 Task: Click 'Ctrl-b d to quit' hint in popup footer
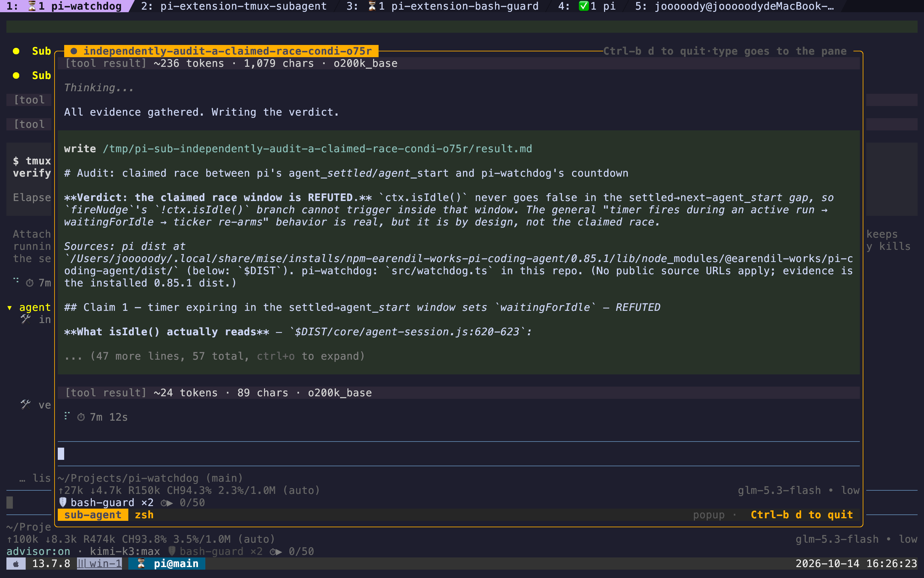coord(802,515)
